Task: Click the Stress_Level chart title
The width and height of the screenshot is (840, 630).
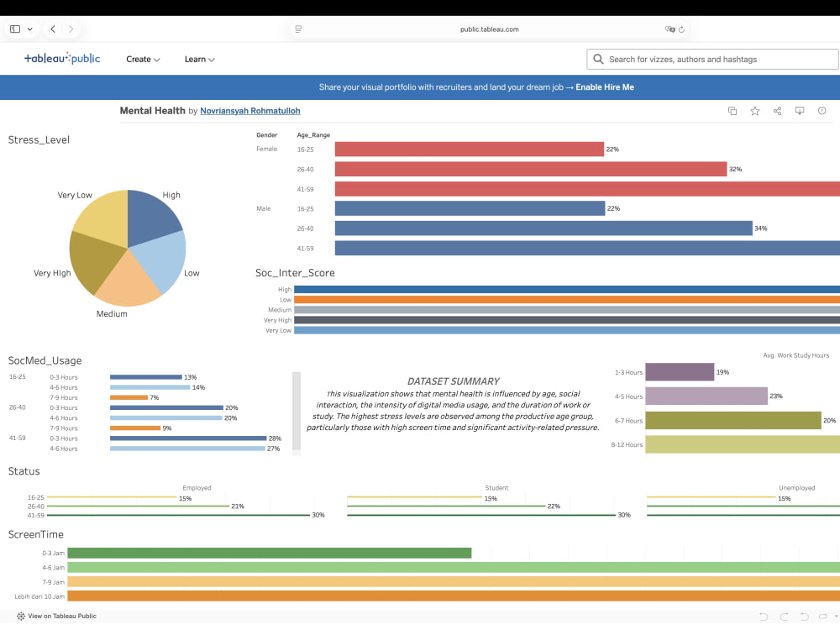Action: tap(39, 139)
